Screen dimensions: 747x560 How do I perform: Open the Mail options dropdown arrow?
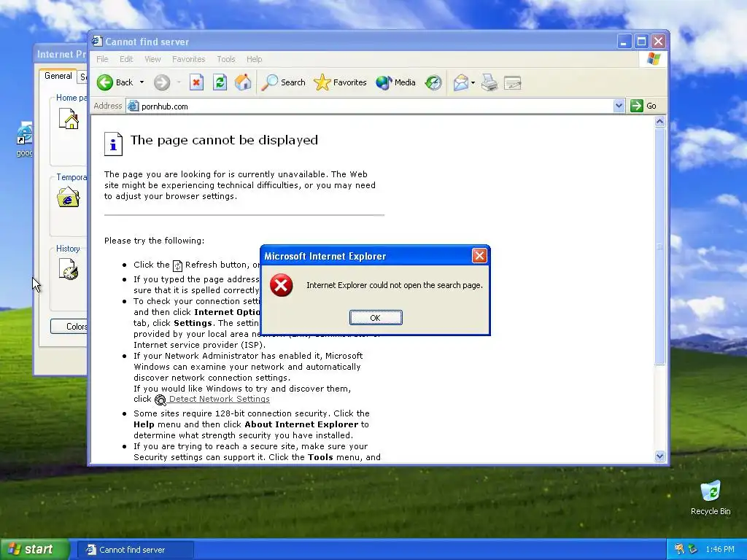[473, 82]
